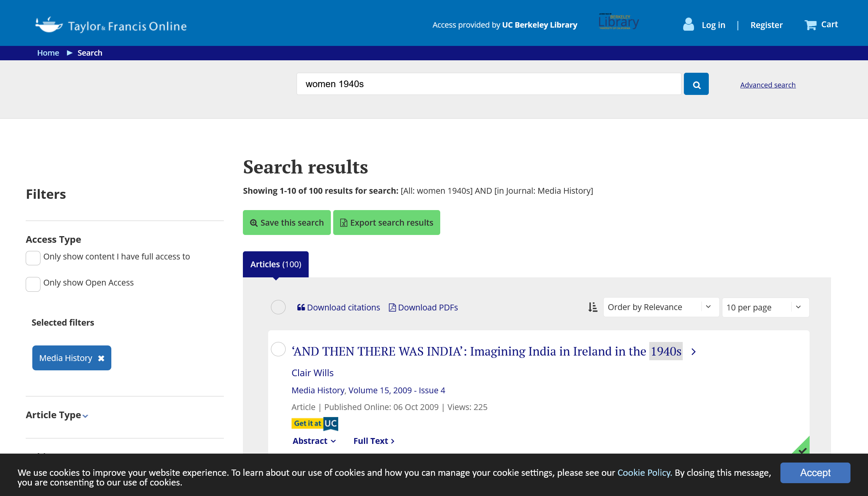This screenshot has height=496, width=868.
Task: Click the Get it at UC badge
Action: [315, 424]
